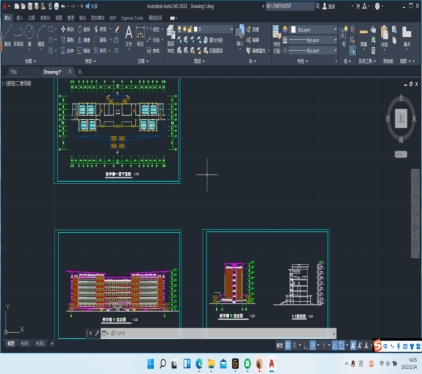Open the Express Tools ribbon tab
The height and width of the screenshot is (374, 422).
[132, 18]
